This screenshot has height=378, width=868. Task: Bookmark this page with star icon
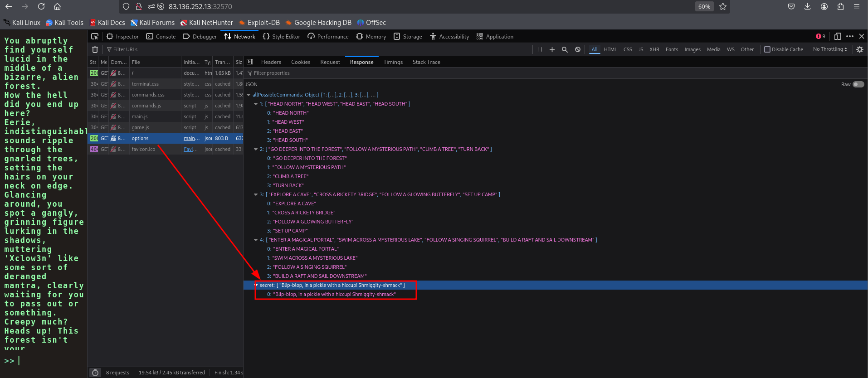tap(723, 7)
